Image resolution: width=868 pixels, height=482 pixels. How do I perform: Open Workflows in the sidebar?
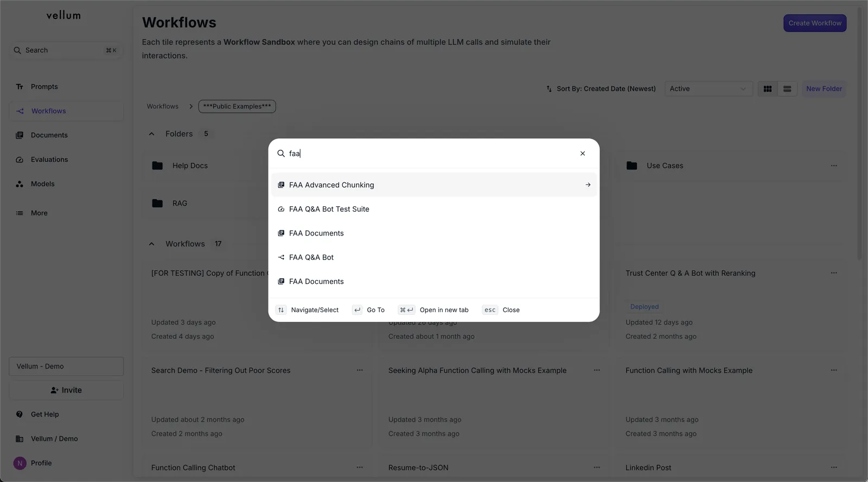66,111
